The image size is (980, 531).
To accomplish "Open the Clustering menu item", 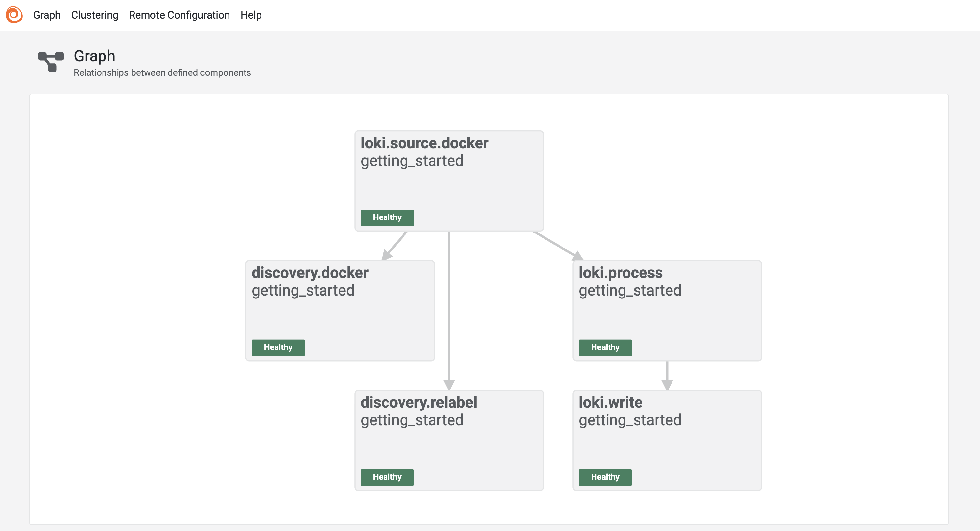I will (x=94, y=15).
